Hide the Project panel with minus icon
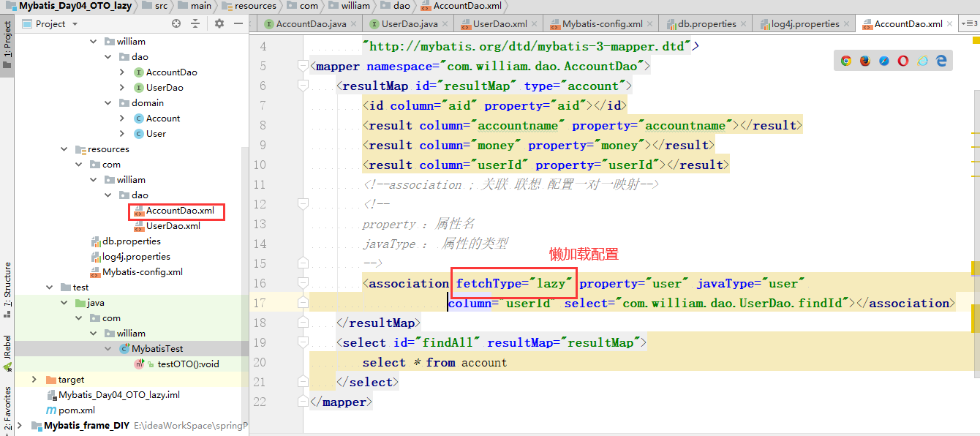The image size is (980, 436). coord(238,23)
